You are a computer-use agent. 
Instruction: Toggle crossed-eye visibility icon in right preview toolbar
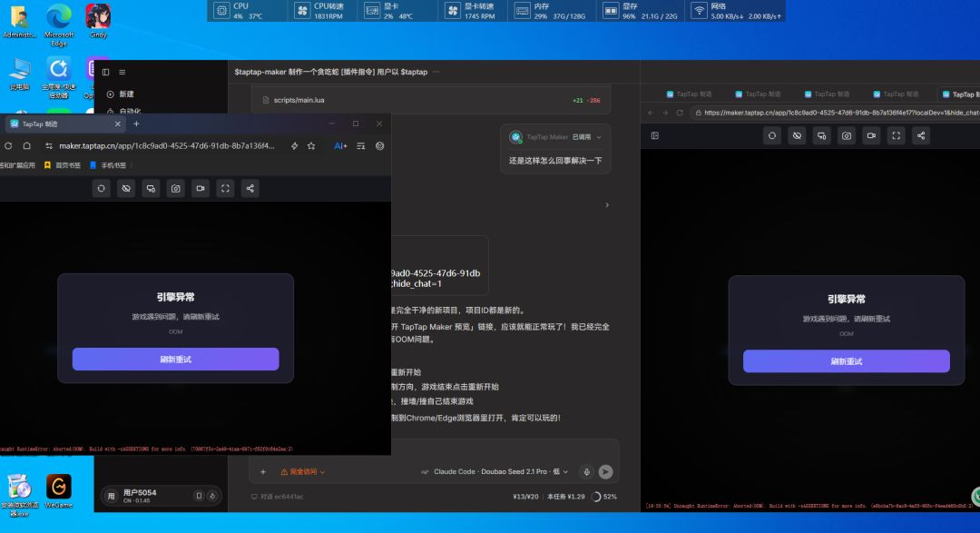coord(797,136)
